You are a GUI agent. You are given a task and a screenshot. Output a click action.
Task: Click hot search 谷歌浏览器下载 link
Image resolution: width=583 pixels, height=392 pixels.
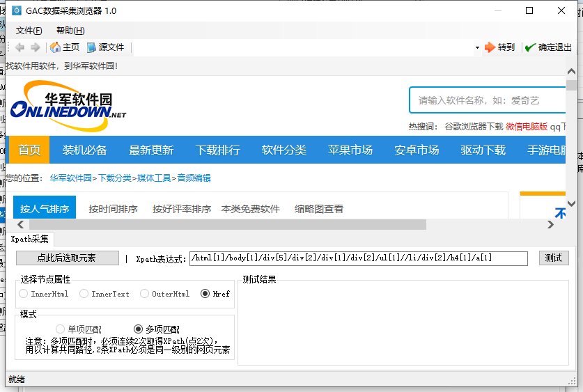(474, 127)
